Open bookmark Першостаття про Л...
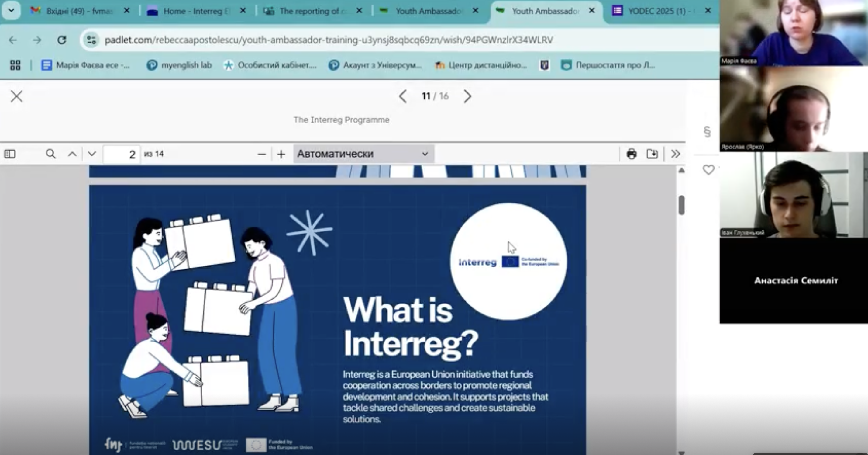Viewport: 868px width, 455px height. [608, 65]
